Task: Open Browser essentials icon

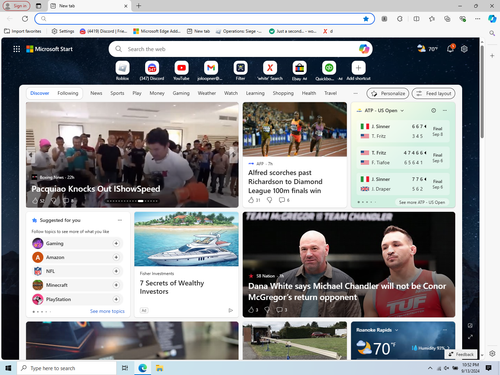Action: pyautogui.click(x=462, y=19)
